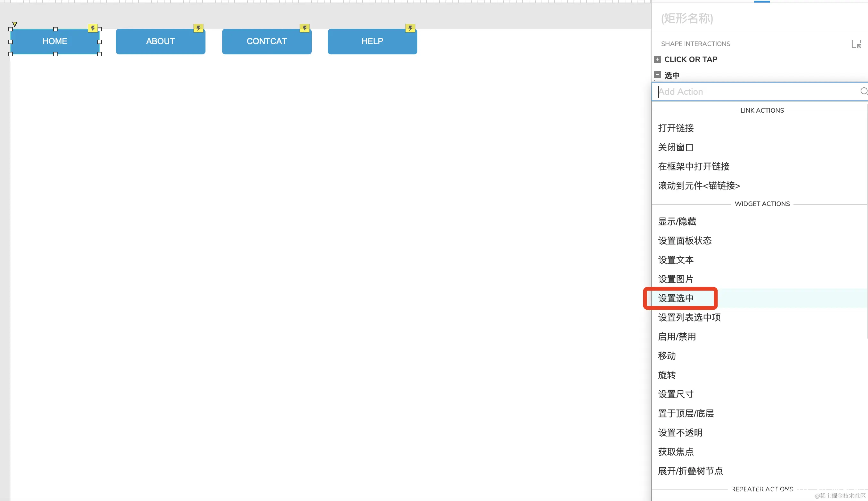Choose 设置选中 from widget actions
Screen dimensions: 868x501
click(676, 298)
